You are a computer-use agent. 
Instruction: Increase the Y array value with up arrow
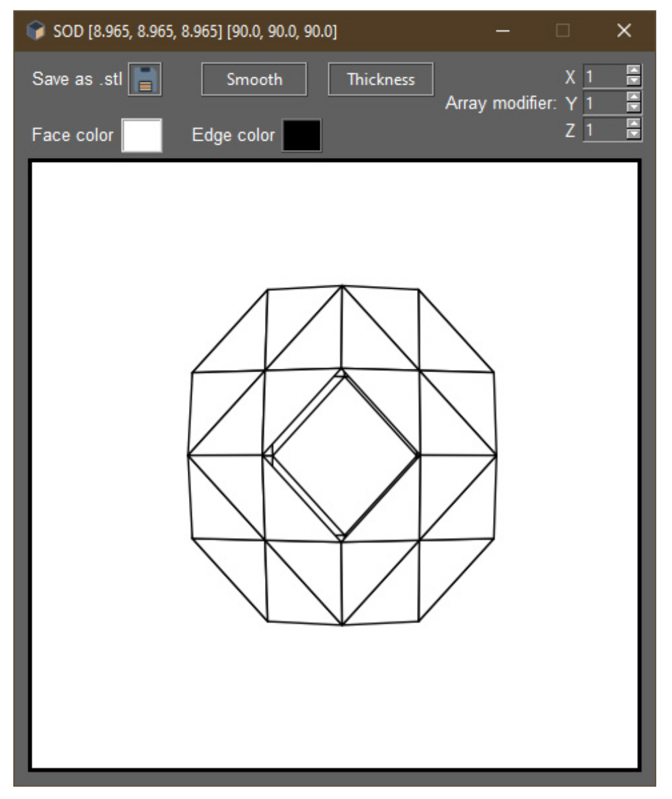coord(633,98)
